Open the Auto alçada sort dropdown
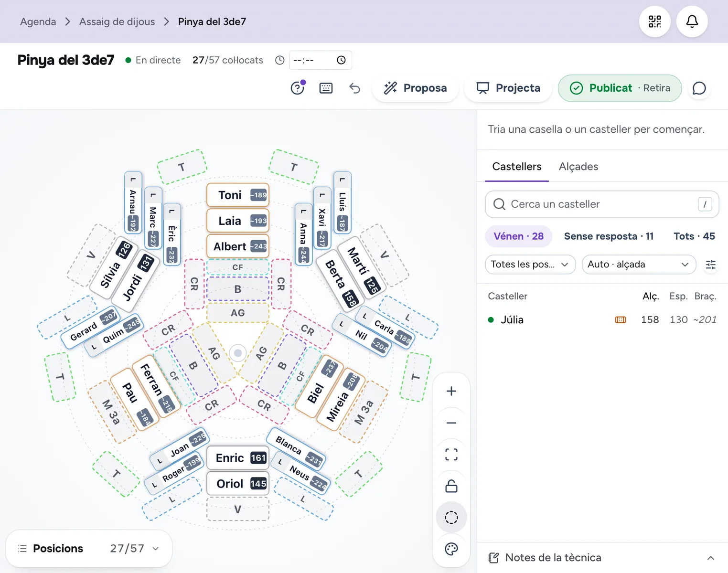Viewport: 728px width, 573px height. (639, 265)
